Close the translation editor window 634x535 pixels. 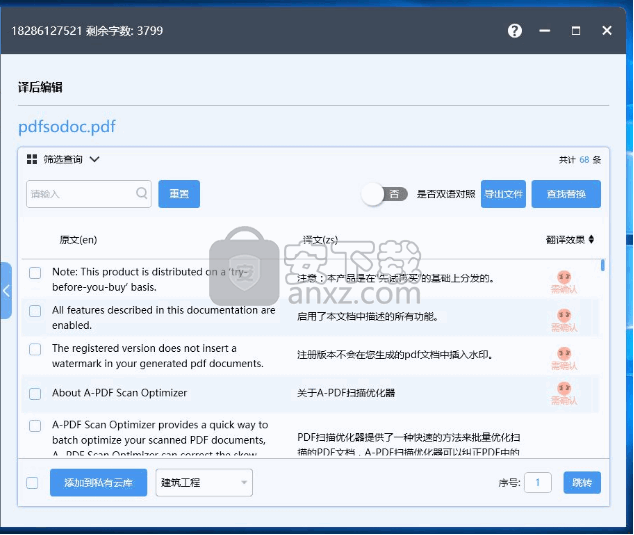coord(607,31)
